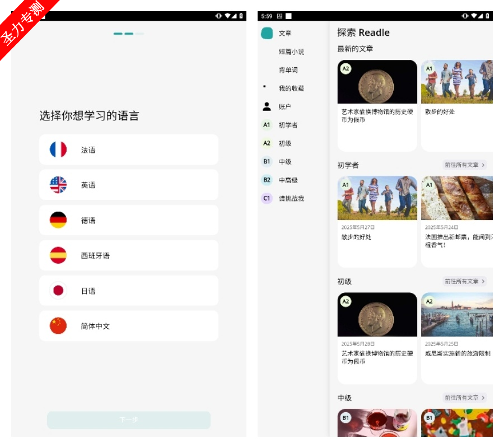Choose the B2 中高级 level in the sidebar
Viewport: 504px width, 448px height.
point(279,180)
